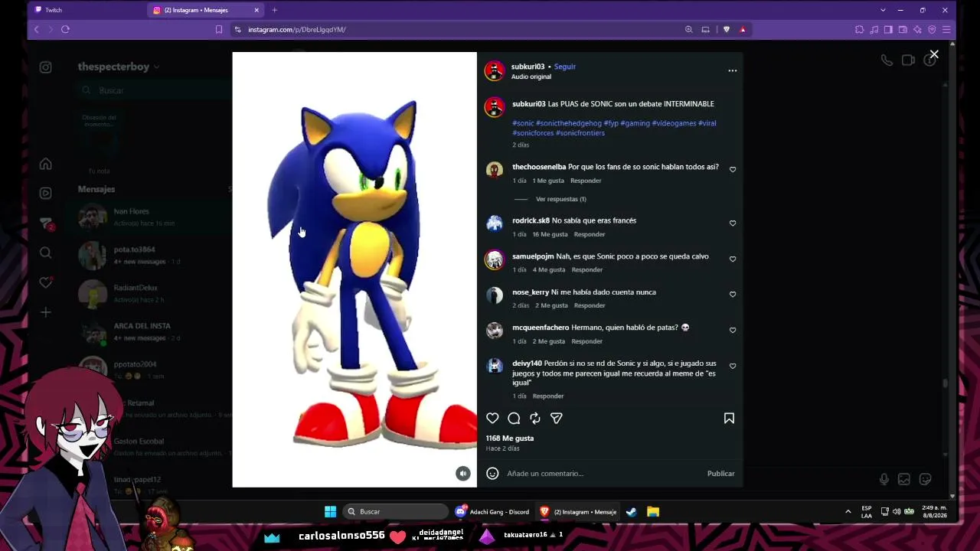Open the #sonicthehedgehog hashtag
Image resolution: width=980 pixels, height=551 pixels.
pos(569,123)
